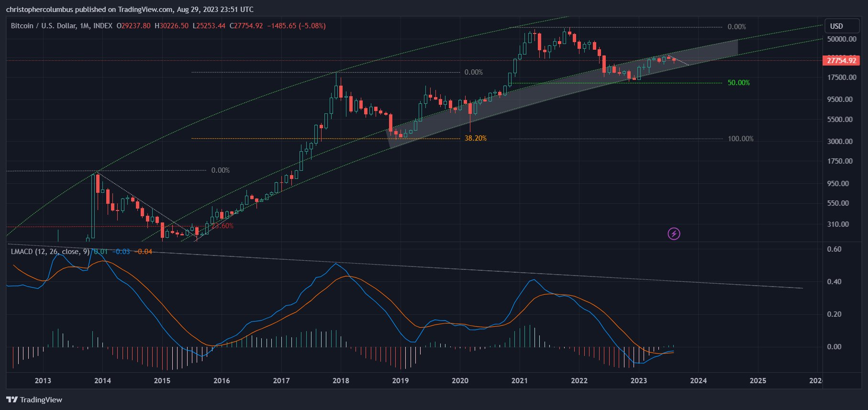Click the 310.00 price scale value

tap(838, 224)
